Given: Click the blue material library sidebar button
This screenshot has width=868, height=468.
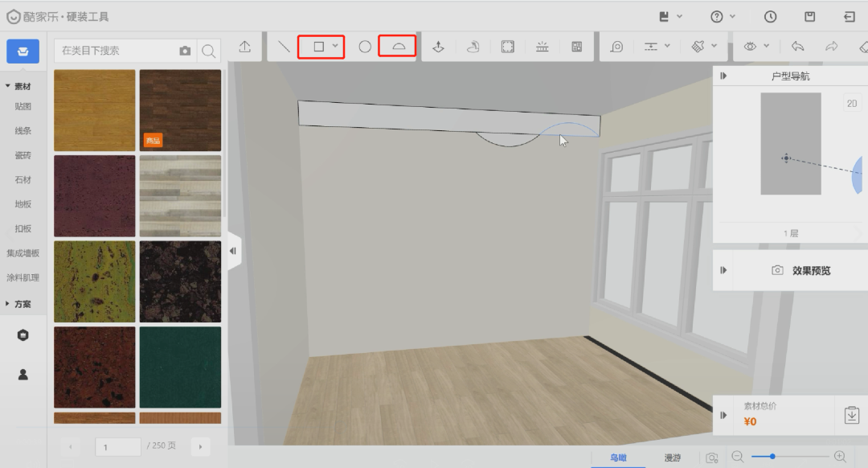Looking at the screenshot, I should (23, 51).
